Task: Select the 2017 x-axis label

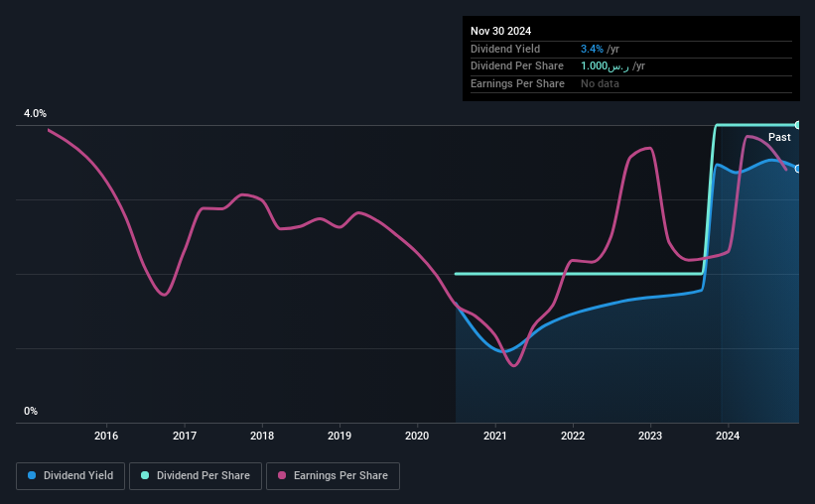Action: coord(185,436)
